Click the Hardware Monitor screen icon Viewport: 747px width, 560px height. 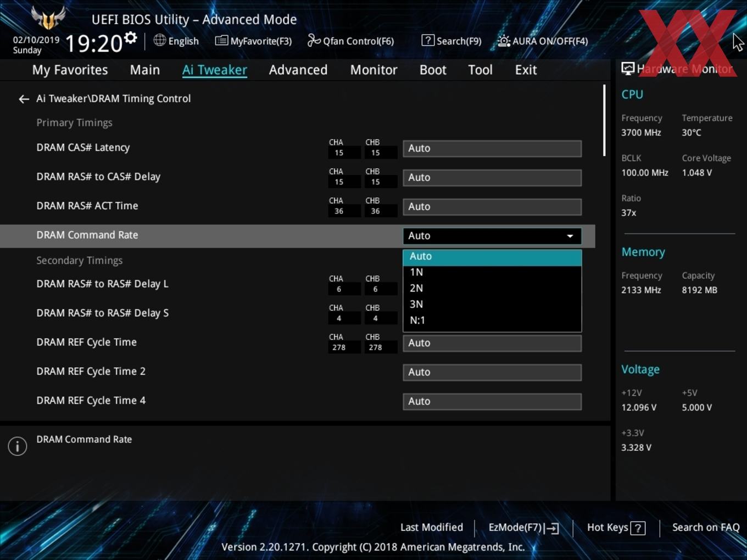click(x=628, y=69)
